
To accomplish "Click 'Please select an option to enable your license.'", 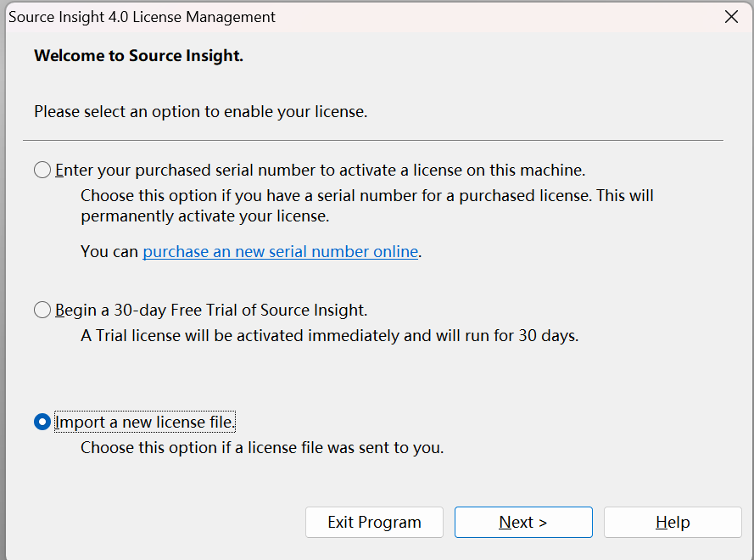I will tap(200, 112).
